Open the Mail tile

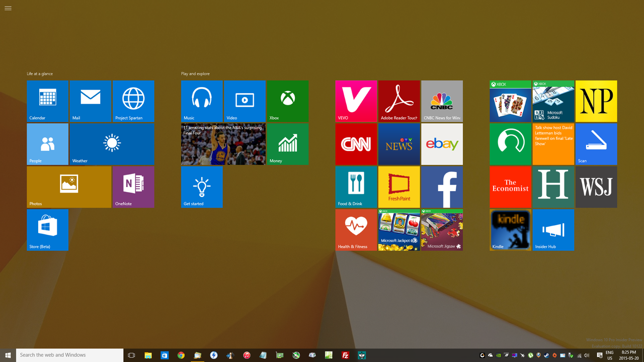point(91,101)
